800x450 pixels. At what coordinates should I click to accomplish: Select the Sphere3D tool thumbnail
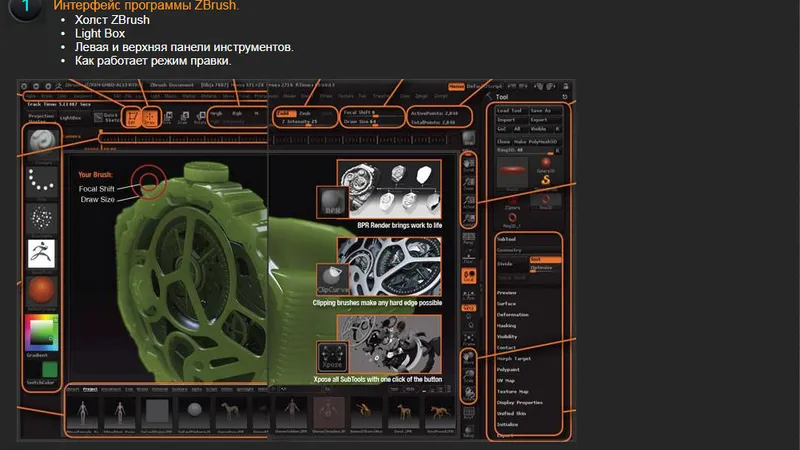546,165
